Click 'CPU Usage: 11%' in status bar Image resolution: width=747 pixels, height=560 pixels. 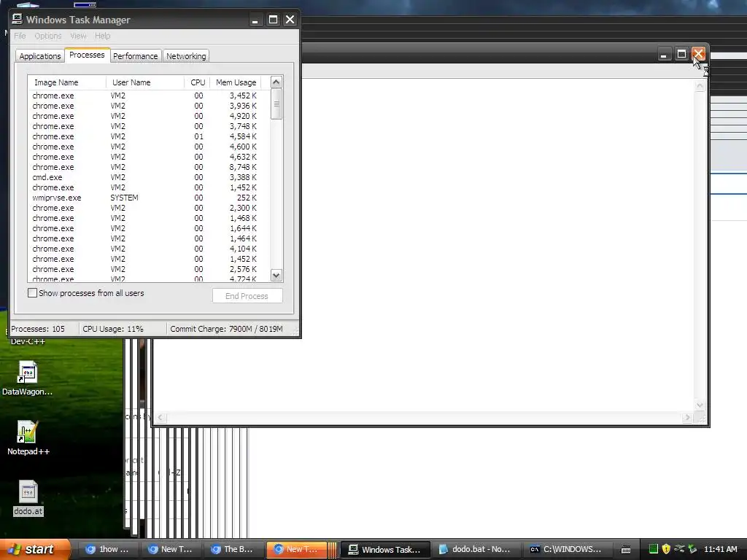pyautogui.click(x=113, y=329)
